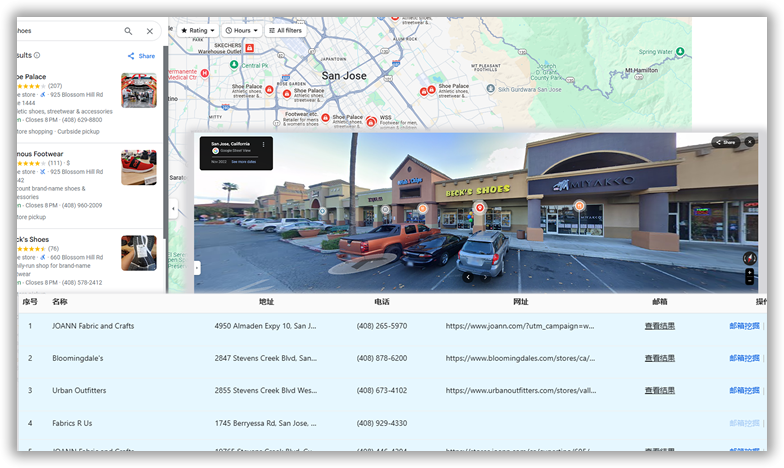Click See more dates link
The image size is (784, 468).
coord(244,162)
